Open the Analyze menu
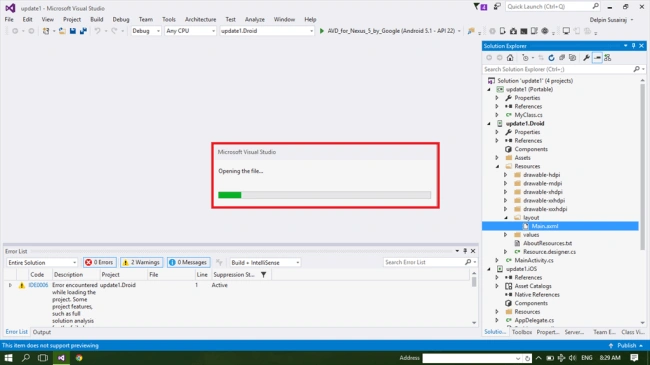Image resolution: width=650 pixels, height=365 pixels. click(x=255, y=19)
